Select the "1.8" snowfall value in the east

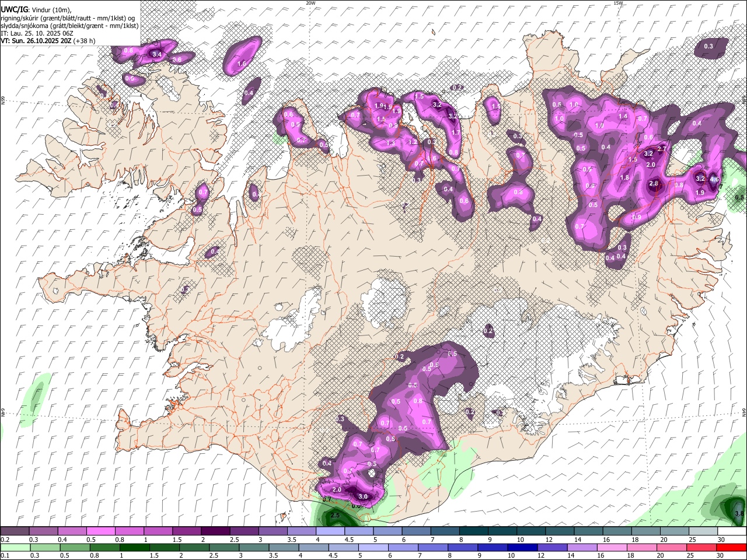tap(624, 178)
